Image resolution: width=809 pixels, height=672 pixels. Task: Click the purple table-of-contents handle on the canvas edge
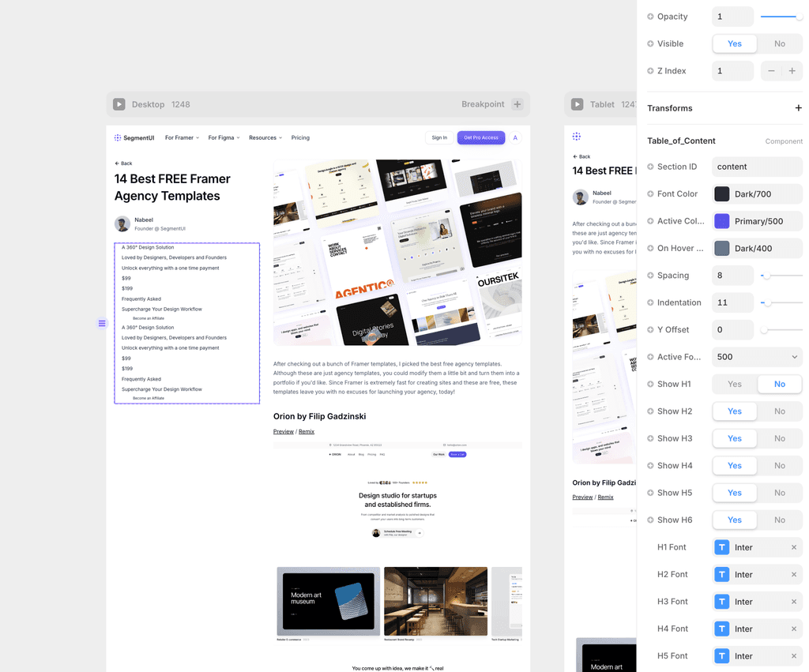[101, 323]
